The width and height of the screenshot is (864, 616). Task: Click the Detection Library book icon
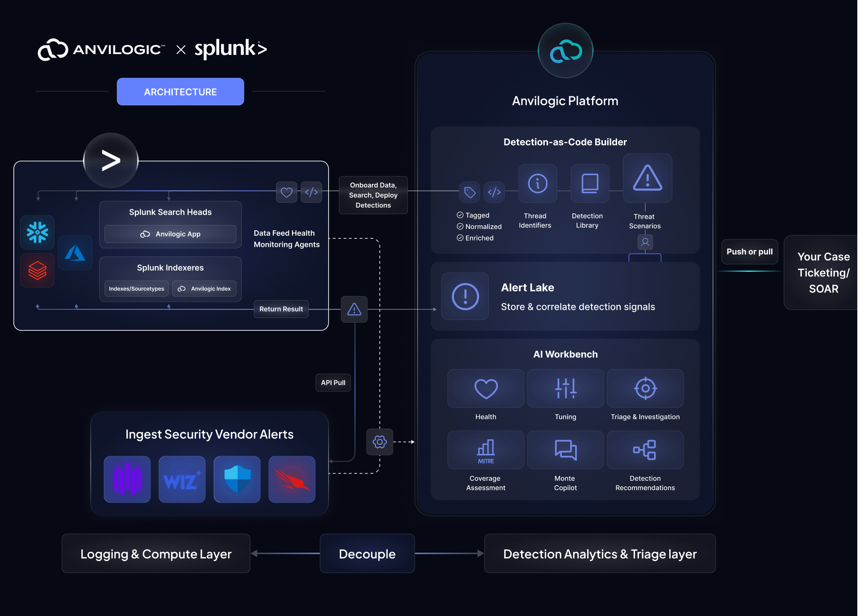point(590,183)
